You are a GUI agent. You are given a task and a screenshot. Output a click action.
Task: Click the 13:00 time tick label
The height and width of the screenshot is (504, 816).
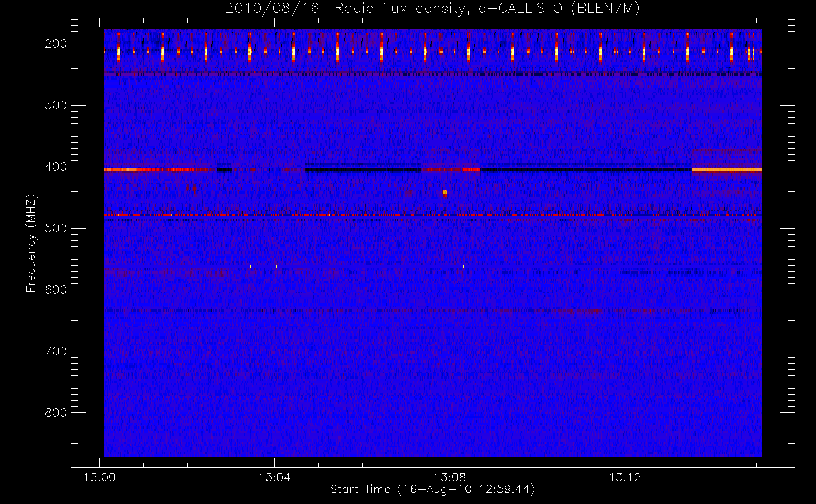click(x=99, y=477)
